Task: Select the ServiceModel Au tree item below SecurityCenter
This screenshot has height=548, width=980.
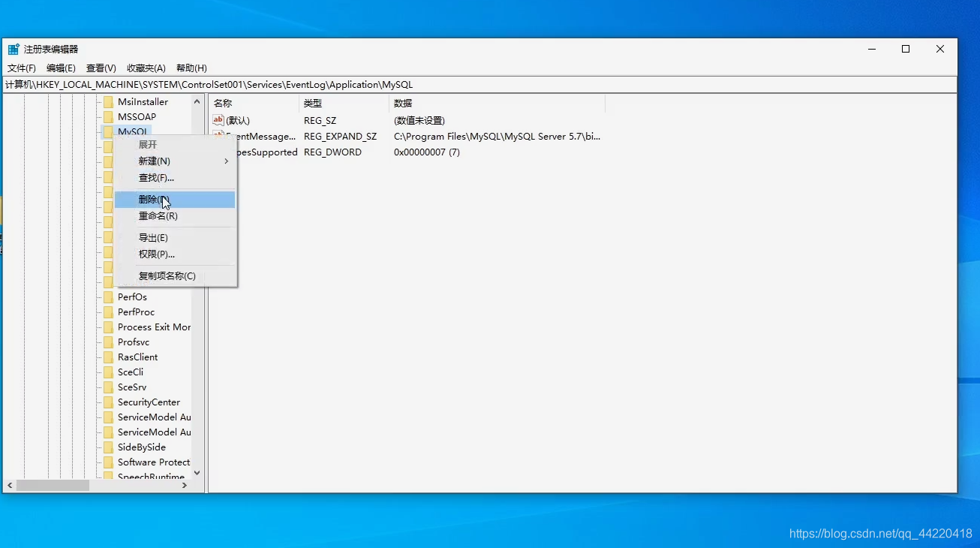Action: (x=154, y=417)
